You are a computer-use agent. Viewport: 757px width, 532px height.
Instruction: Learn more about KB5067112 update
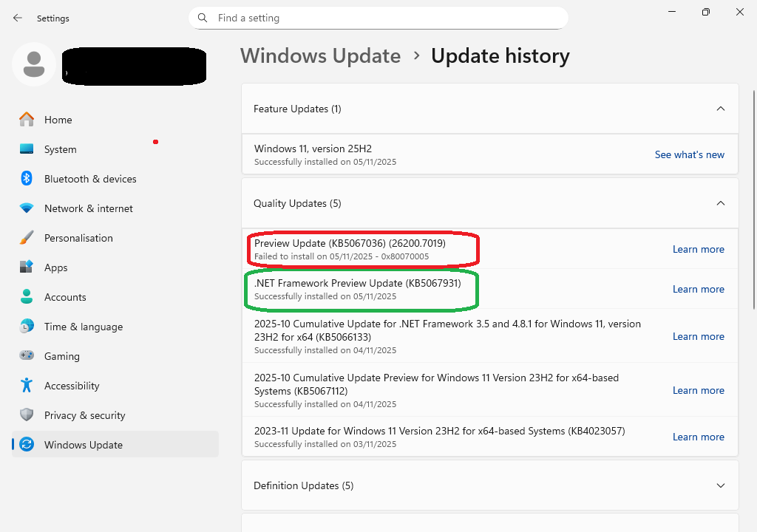click(x=699, y=391)
